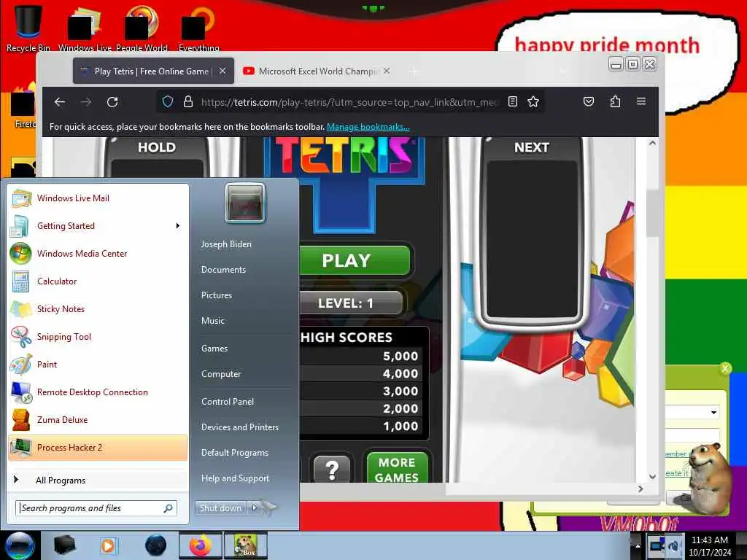Switch to Microsoft Excel World Championship tab
This screenshot has width=747, height=560.
click(x=317, y=71)
